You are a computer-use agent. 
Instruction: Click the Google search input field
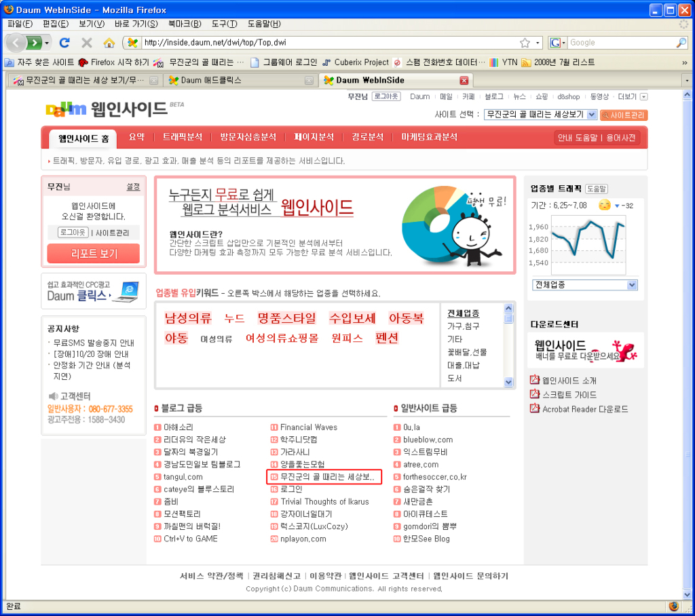(622, 43)
